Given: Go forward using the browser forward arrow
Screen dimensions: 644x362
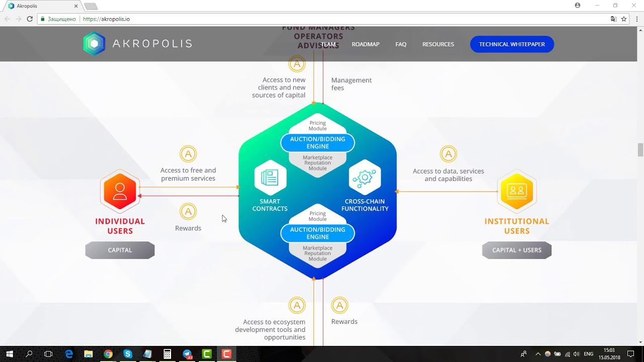Looking at the screenshot, I should click(18, 19).
